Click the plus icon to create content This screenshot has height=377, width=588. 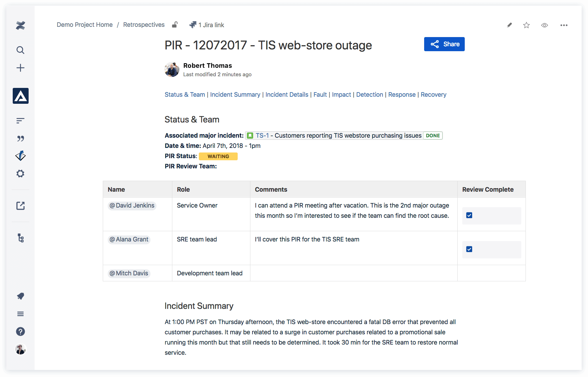point(20,68)
